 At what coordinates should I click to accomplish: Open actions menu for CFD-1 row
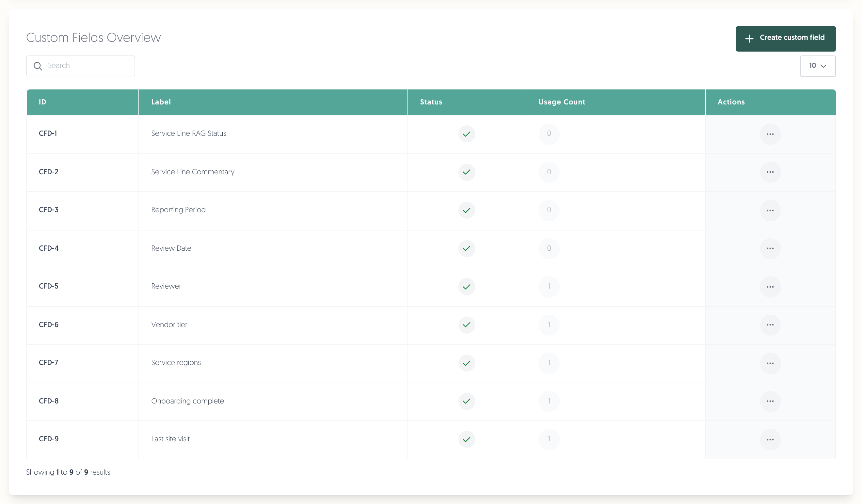(x=770, y=134)
